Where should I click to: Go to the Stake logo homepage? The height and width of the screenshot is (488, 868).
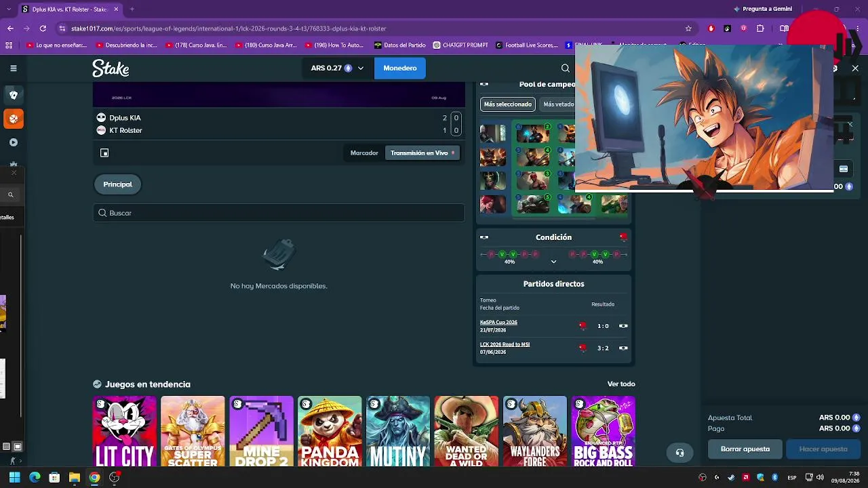[111, 68]
